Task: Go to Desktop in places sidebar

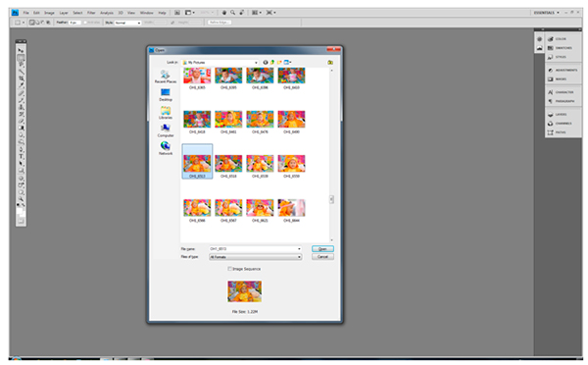Action: tap(166, 94)
